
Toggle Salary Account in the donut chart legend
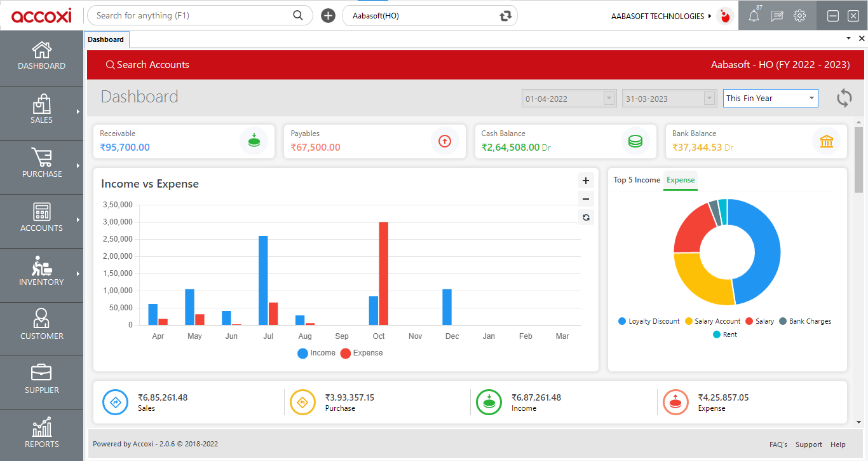(x=713, y=321)
